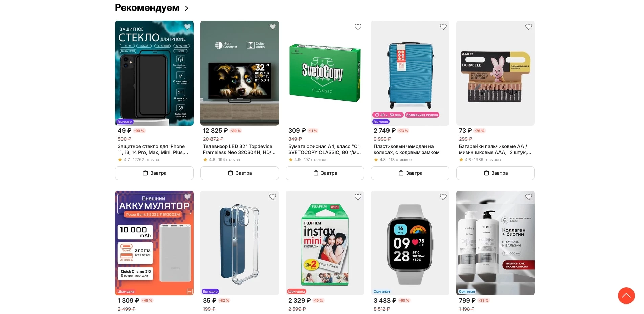Expand the Рекомендуем section arrow
The width and height of the screenshot is (644, 314).
click(x=187, y=8)
